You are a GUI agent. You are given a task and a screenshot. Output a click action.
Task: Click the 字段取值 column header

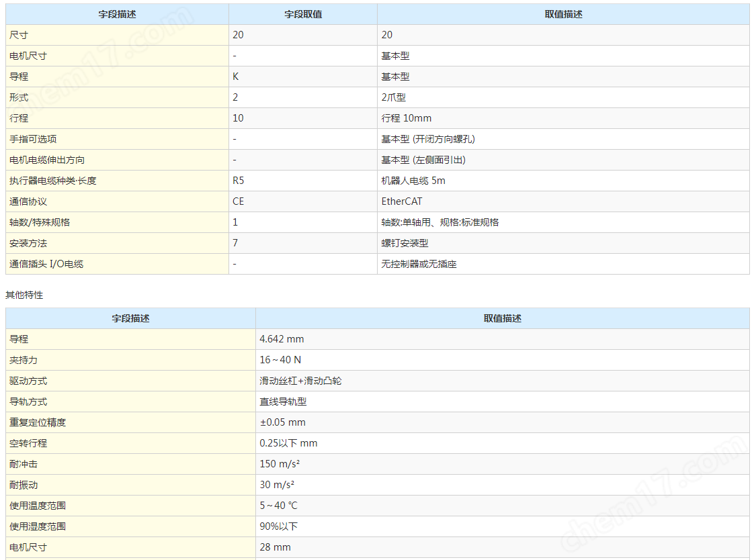tap(302, 14)
